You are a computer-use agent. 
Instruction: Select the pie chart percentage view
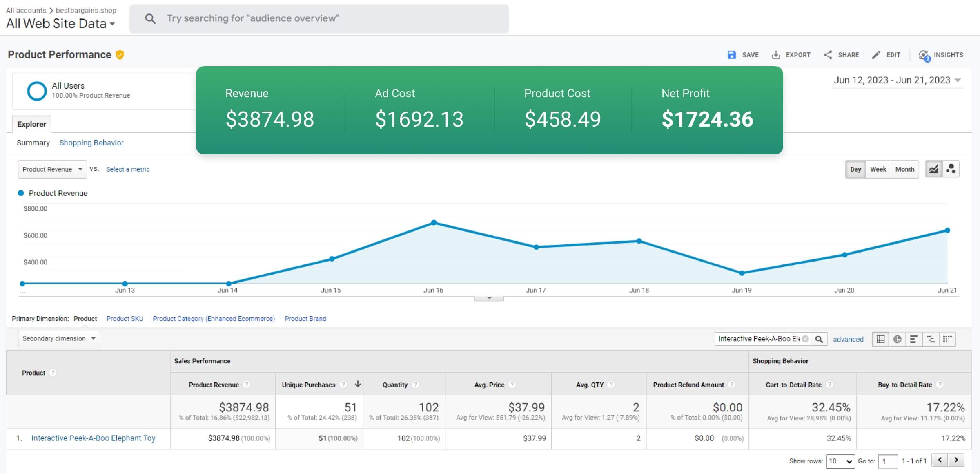(897, 339)
